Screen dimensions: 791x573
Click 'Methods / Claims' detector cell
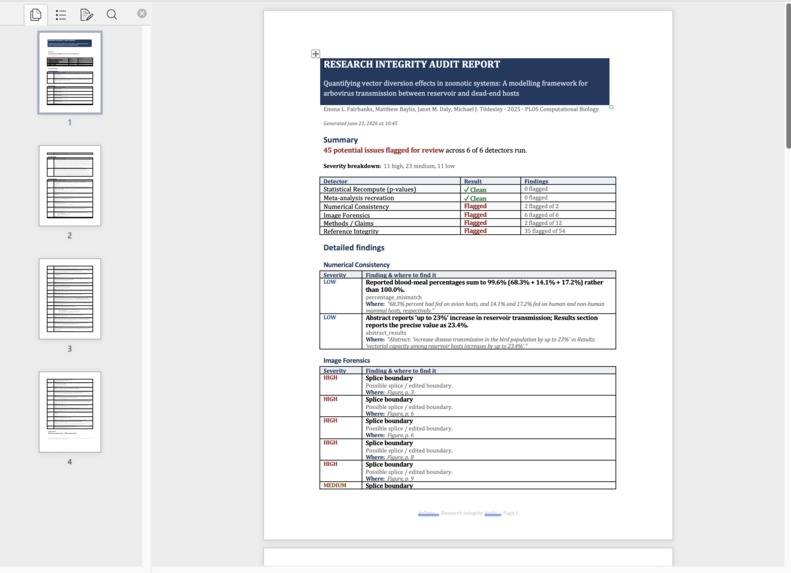390,223
